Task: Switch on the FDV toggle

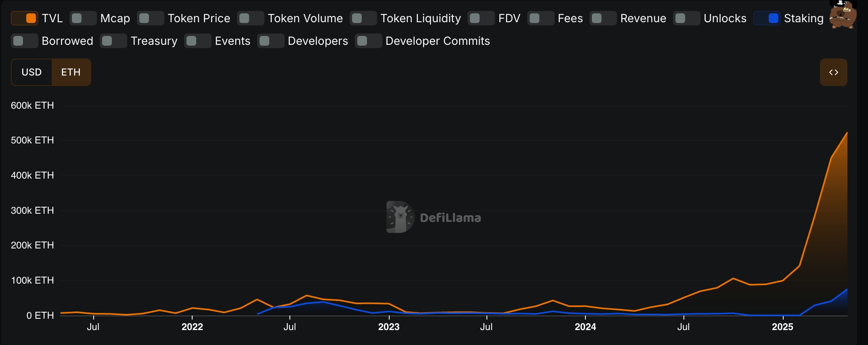Action: click(481, 19)
